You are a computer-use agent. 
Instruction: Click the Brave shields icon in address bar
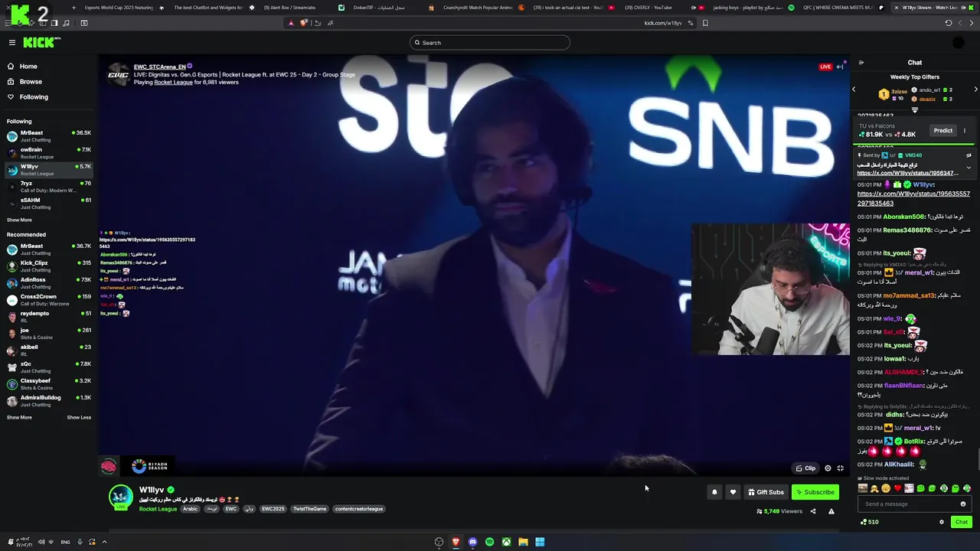coord(303,23)
